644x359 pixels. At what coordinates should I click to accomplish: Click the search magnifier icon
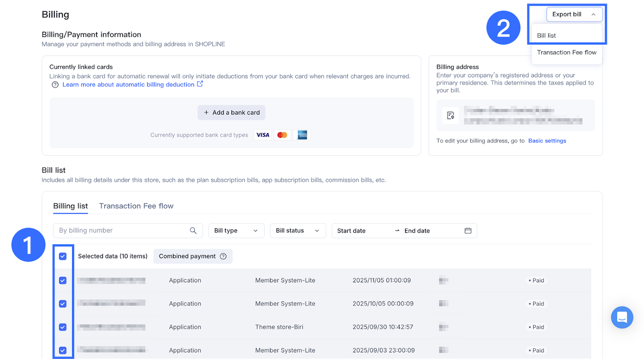[193, 230]
